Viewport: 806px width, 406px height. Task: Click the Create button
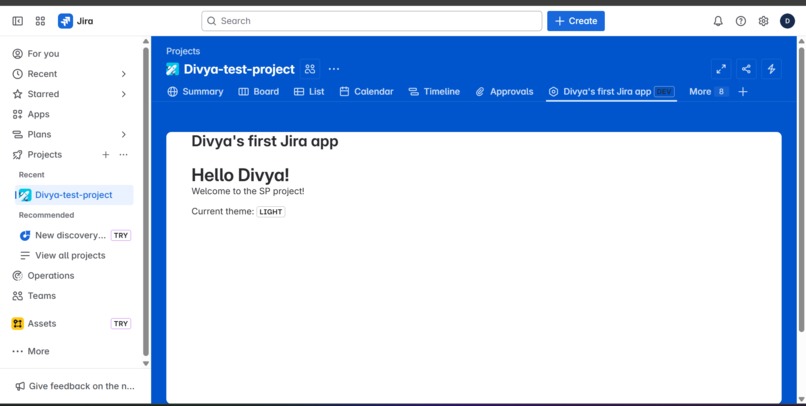tap(576, 21)
